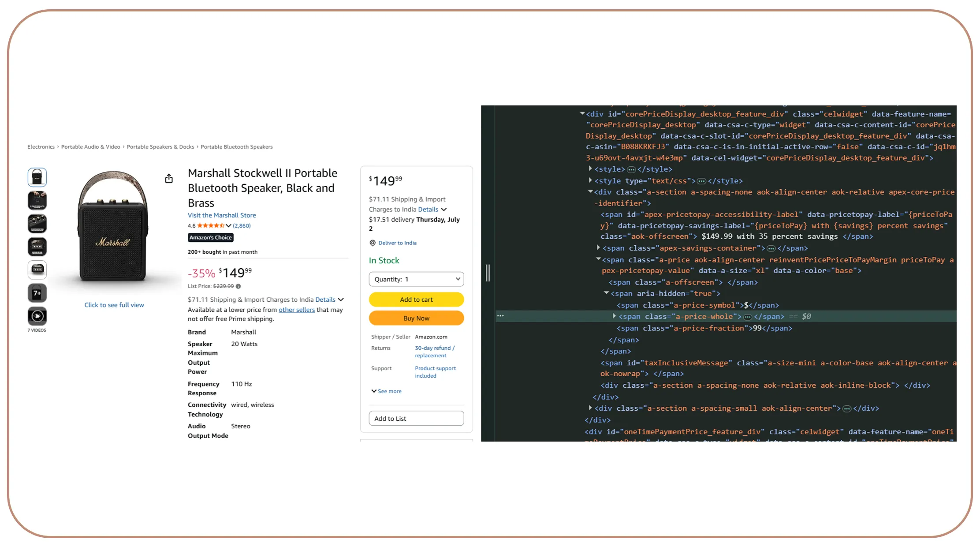This screenshot has width=980, height=547.
Task: Open Add to List dropdown
Action: click(x=416, y=419)
